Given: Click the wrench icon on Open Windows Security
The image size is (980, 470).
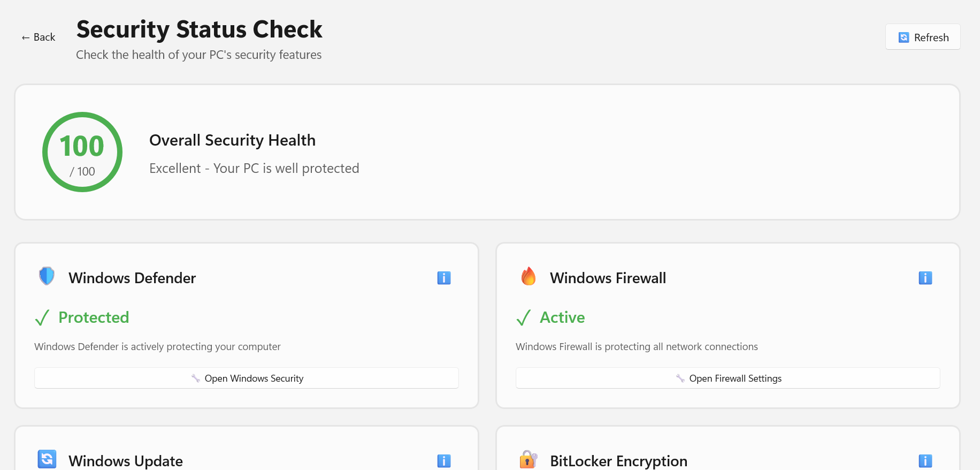Looking at the screenshot, I should pyautogui.click(x=196, y=378).
